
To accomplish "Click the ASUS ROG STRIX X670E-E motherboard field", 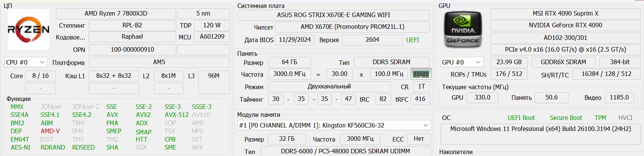I will point(333,15).
